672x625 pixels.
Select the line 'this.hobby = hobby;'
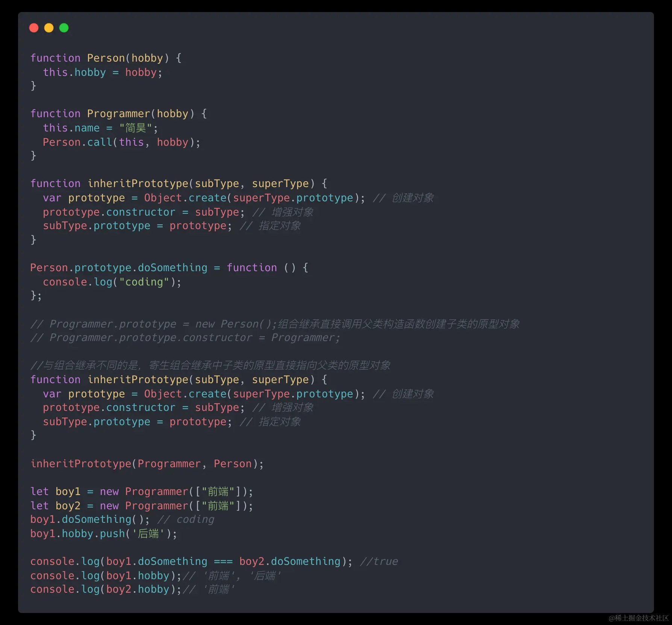point(103,72)
